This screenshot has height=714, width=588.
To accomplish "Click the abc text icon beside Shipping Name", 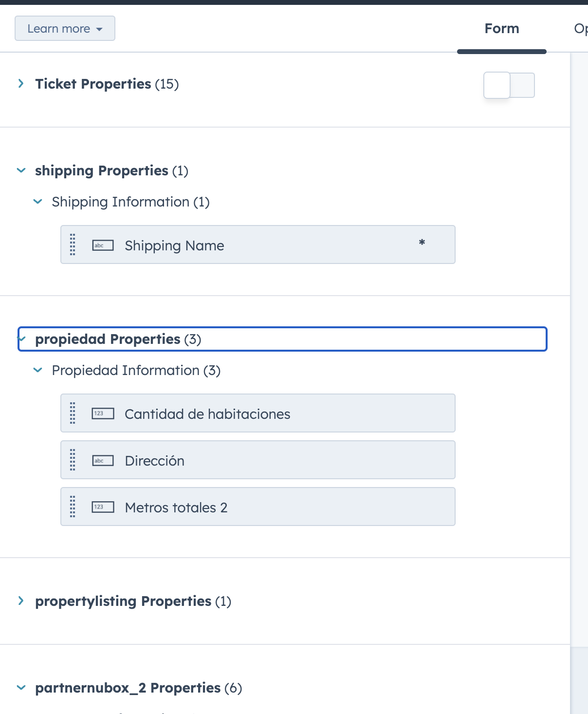I will click(103, 245).
